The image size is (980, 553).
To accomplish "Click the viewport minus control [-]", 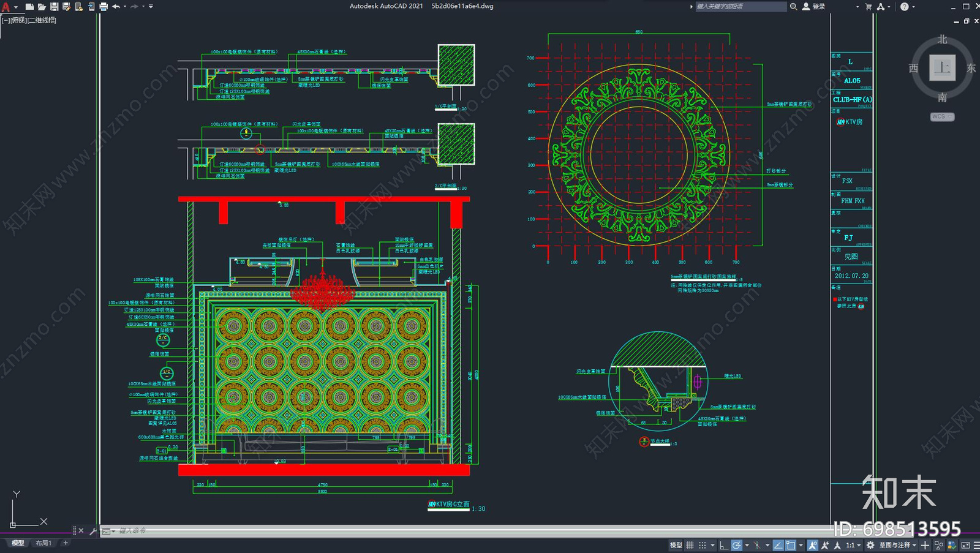I will coord(5,20).
